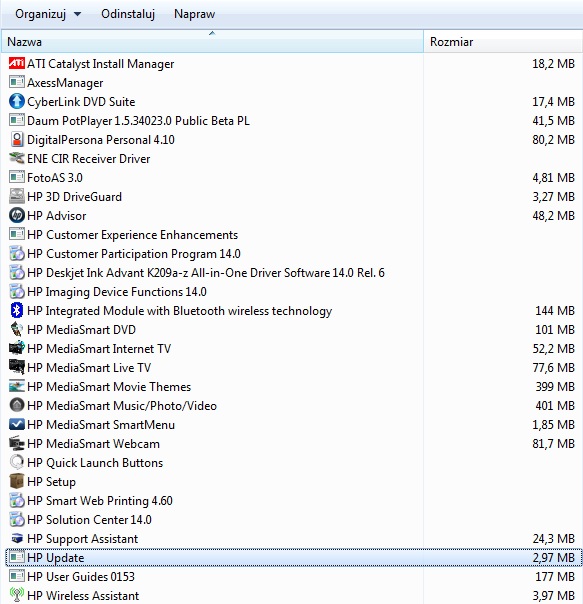Viewport: 583px width, 604px height.
Task: Click the HP MediaSmart Movie Themes icon
Action: point(17,386)
